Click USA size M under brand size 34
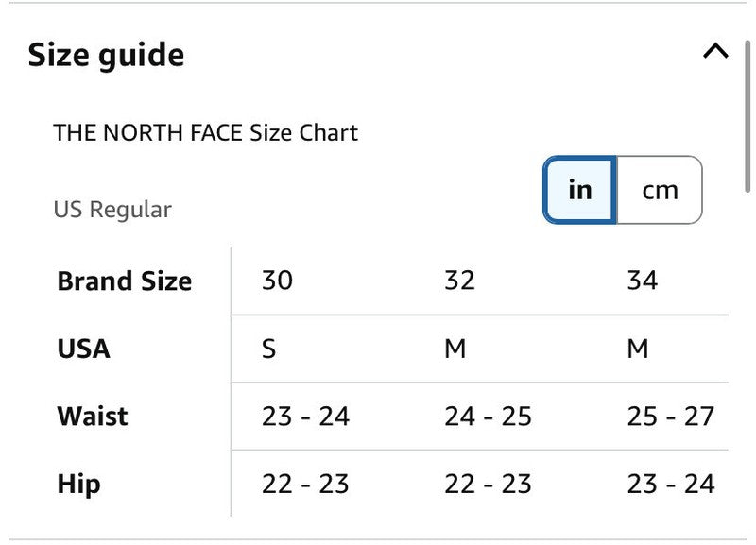 tap(638, 349)
